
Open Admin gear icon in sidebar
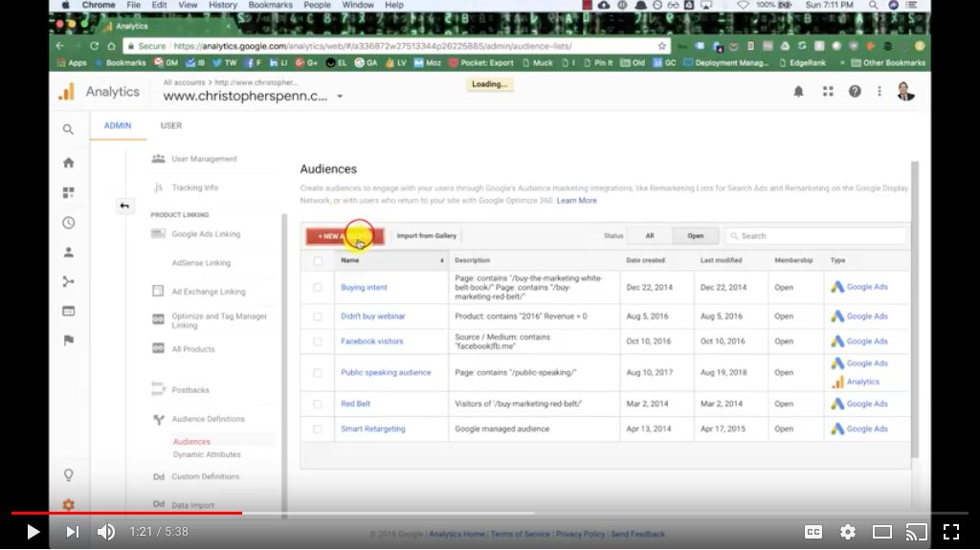pos(69,504)
